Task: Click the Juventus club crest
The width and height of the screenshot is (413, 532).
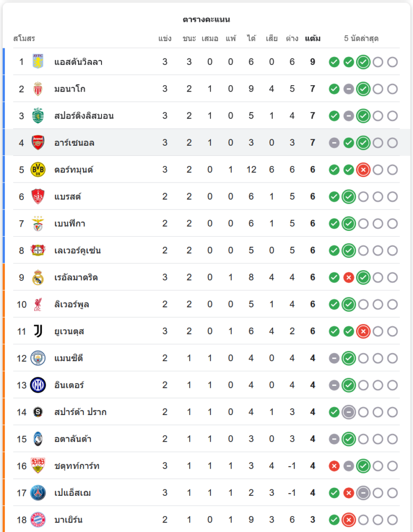Action: pyautogui.click(x=38, y=331)
